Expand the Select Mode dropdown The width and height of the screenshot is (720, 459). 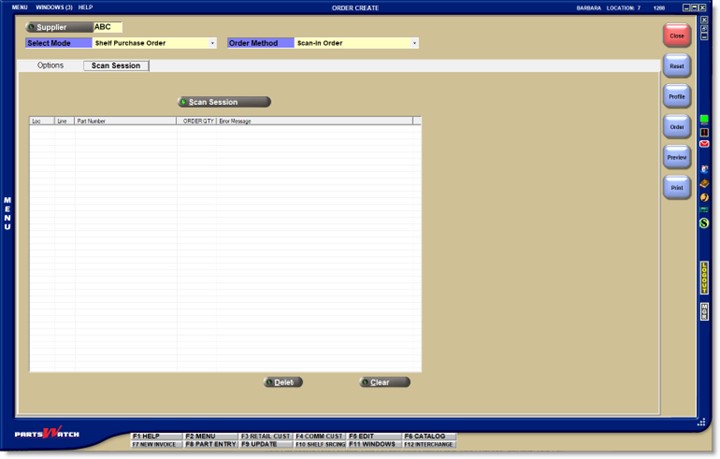(212, 43)
